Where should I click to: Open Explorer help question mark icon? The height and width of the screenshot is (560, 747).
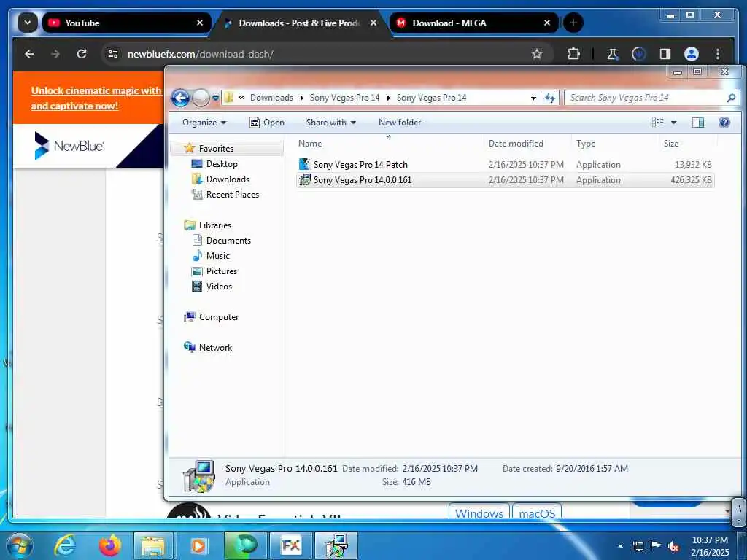click(724, 122)
